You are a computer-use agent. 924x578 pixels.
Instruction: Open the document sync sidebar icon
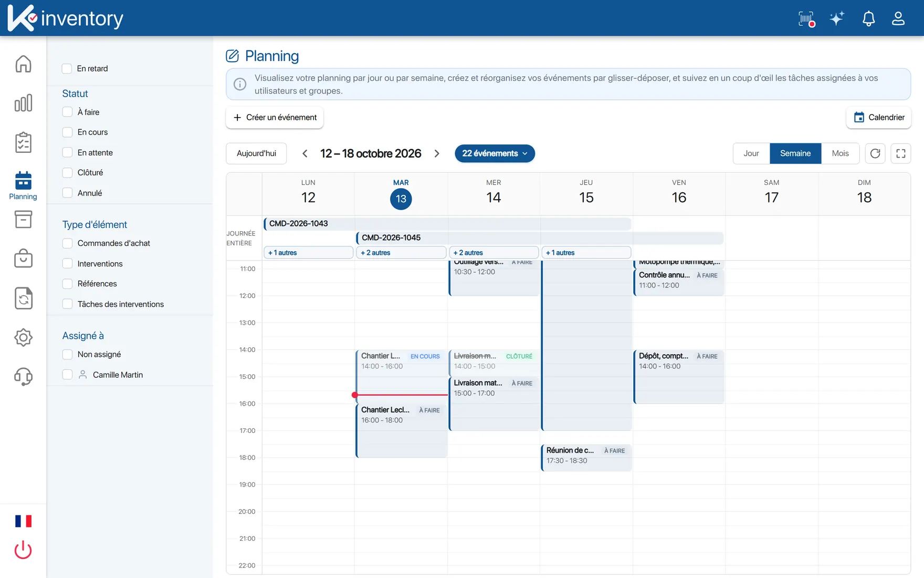coord(23,298)
